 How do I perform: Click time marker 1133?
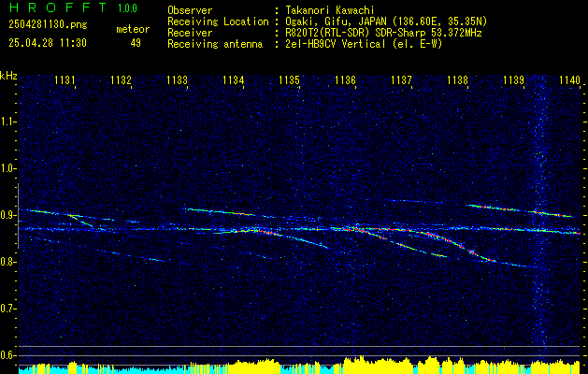coord(177,79)
